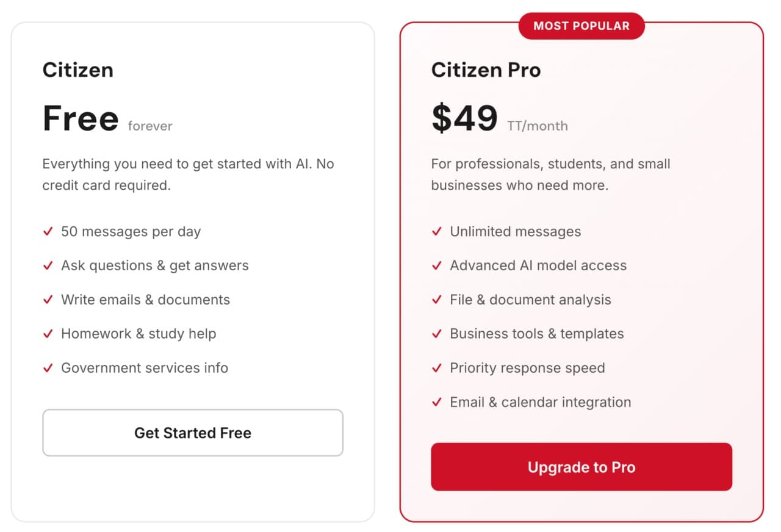Click the Citizen free plan heading
Viewport: 781px width, 532px height.
click(x=77, y=70)
